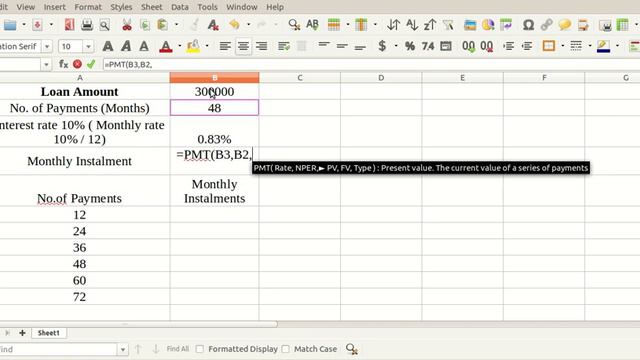Click the AutoFilter funnel icon
Image resolution: width=640 pixels, height=360 pixels.
tap(448, 25)
